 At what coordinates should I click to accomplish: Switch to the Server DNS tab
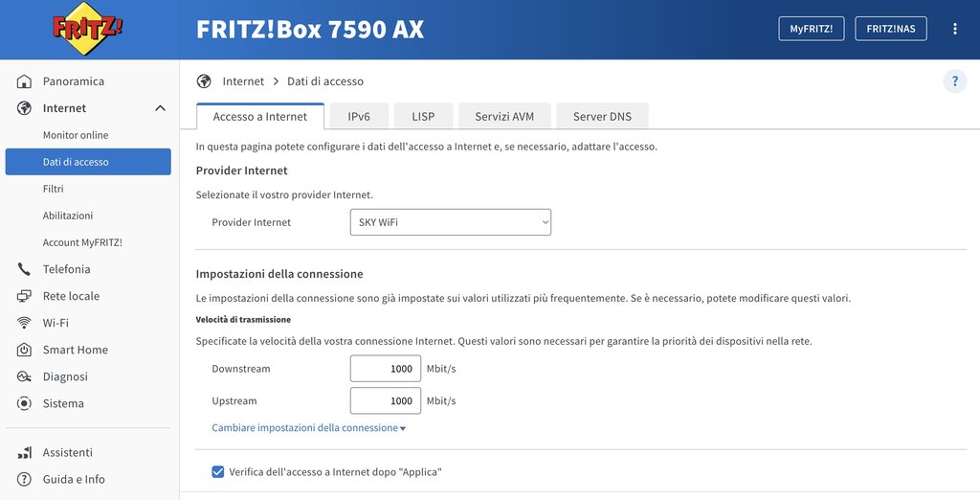tap(602, 117)
